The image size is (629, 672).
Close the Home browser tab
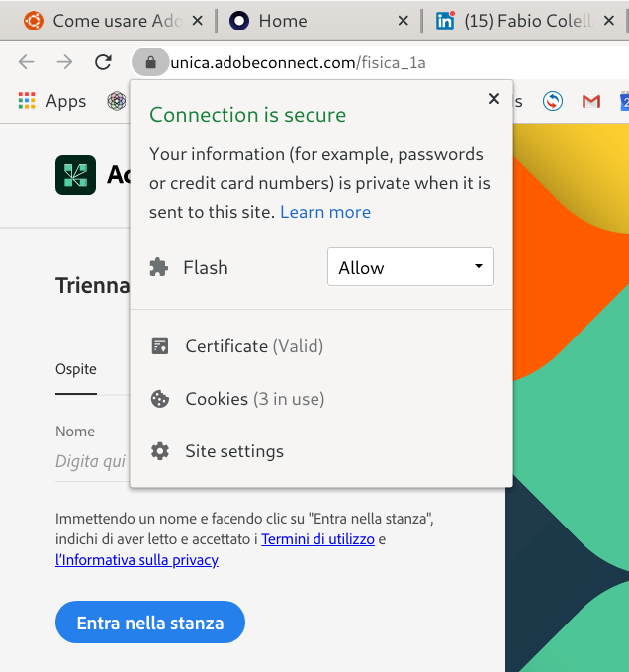point(403,21)
